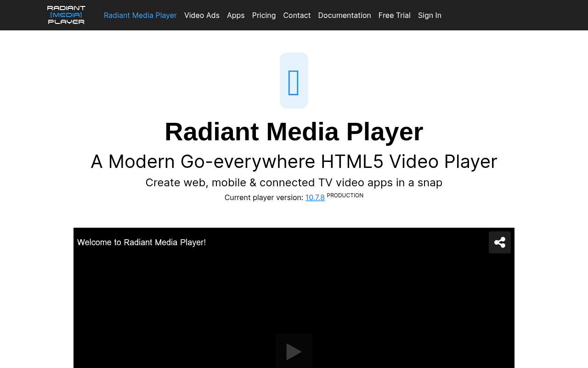Open the Video Ads menu item
Image resolution: width=588 pixels, height=368 pixels.
[x=202, y=15]
